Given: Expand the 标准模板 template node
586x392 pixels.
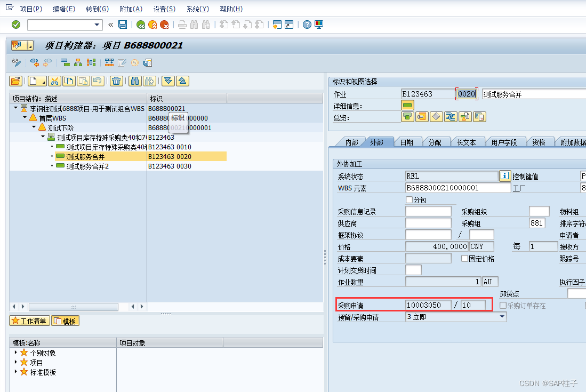Looking at the screenshot, I should click(15, 372).
